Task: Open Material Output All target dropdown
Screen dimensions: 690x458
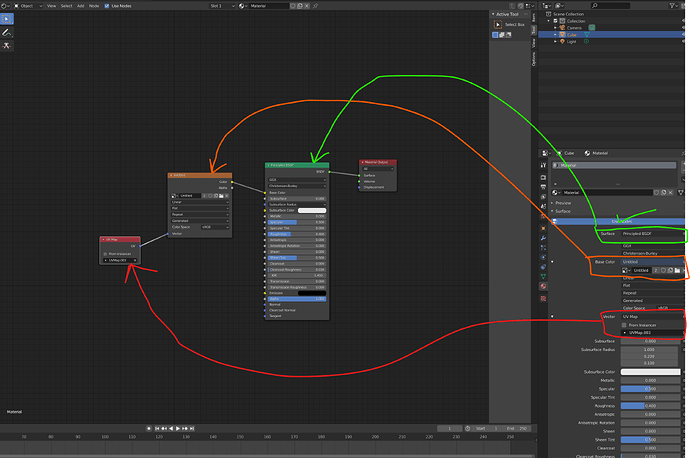Action: coord(378,169)
